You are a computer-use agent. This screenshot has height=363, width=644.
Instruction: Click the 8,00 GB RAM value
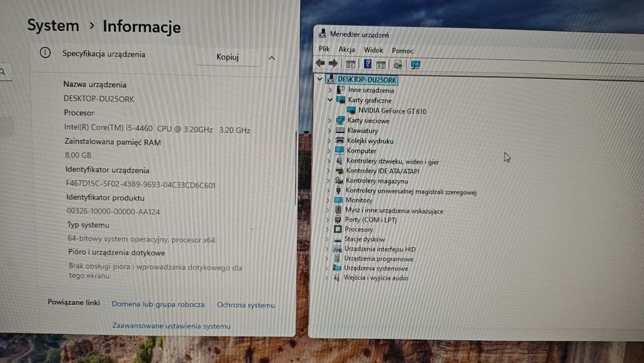(x=78, y=155)
